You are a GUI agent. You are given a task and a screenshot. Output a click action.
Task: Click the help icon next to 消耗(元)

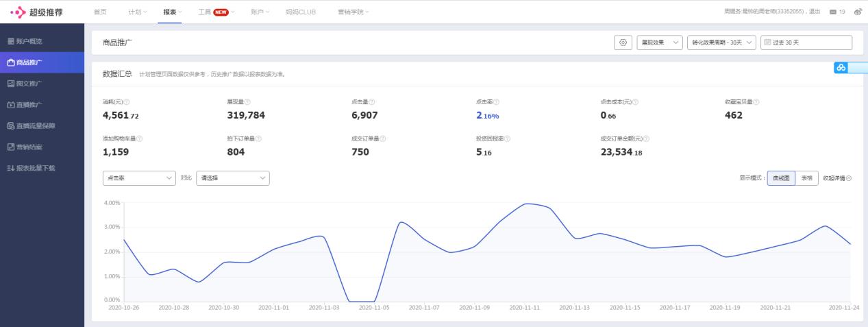click(x=127, y=102)
